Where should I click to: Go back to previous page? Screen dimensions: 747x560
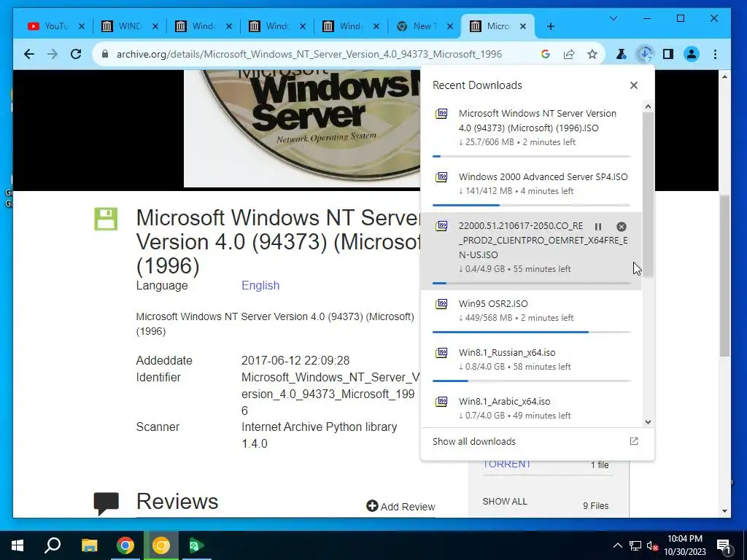coord(29,54)
